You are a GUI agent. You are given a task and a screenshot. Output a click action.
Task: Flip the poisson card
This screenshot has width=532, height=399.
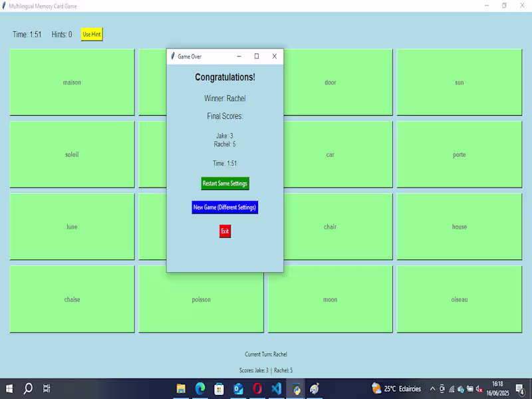(201, 299)
